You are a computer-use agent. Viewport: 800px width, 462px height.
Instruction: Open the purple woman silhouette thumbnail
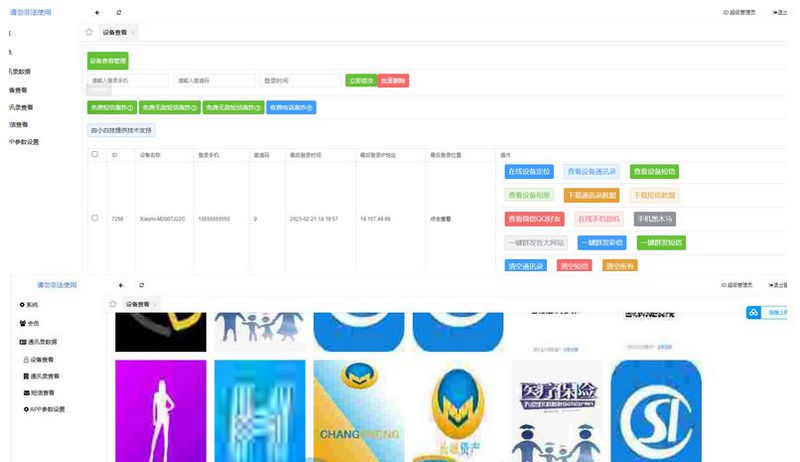click(x=160, y=408)
